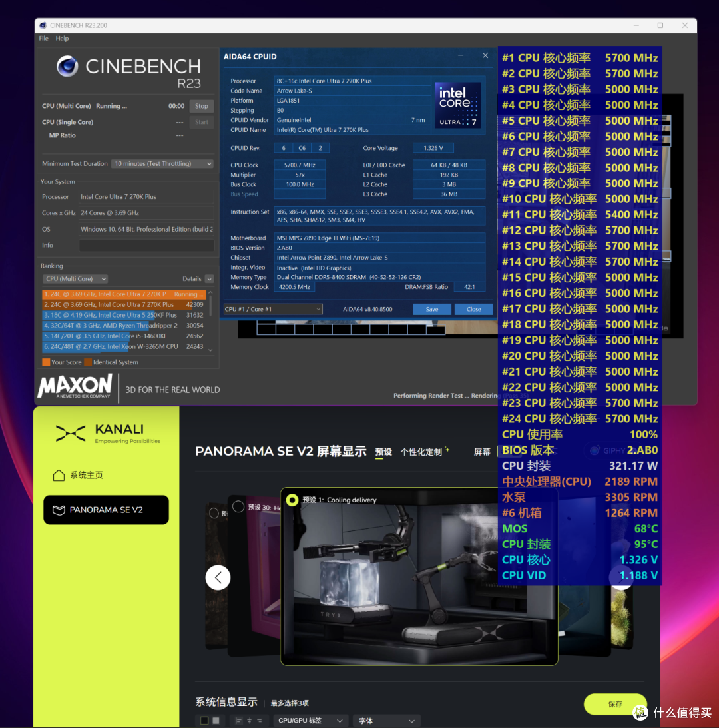Image resolution: width=719 pixels, height=728 pixels.
Task: Select left text alignment icon
Action: pos(238,721)
